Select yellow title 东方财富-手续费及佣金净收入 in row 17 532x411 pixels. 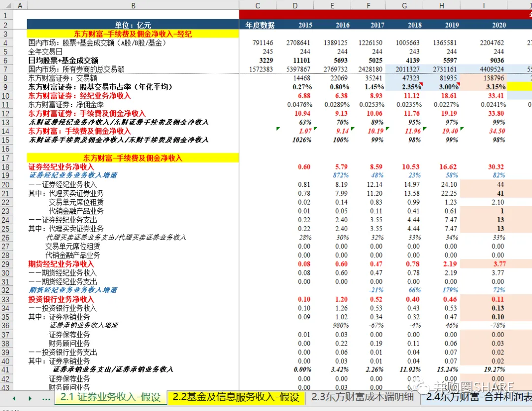click(x=133, y=158)
